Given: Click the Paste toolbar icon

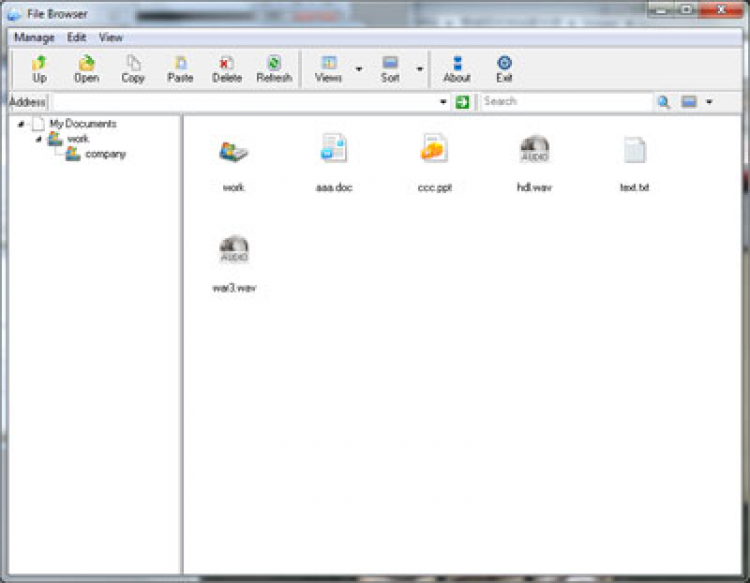Looking at the screenshot, I should tap(180, 63).
